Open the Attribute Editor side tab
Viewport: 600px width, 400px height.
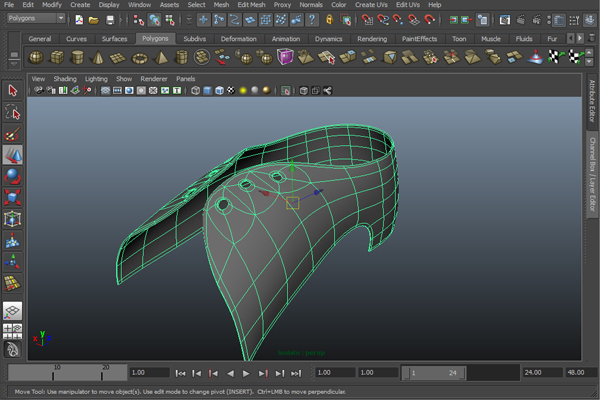[x=592, y=101]
